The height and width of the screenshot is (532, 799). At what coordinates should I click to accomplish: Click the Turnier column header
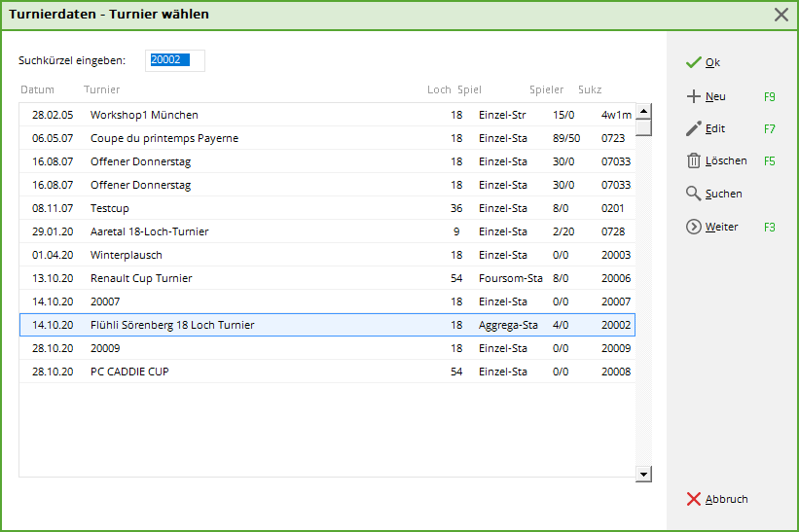(101, 90)
